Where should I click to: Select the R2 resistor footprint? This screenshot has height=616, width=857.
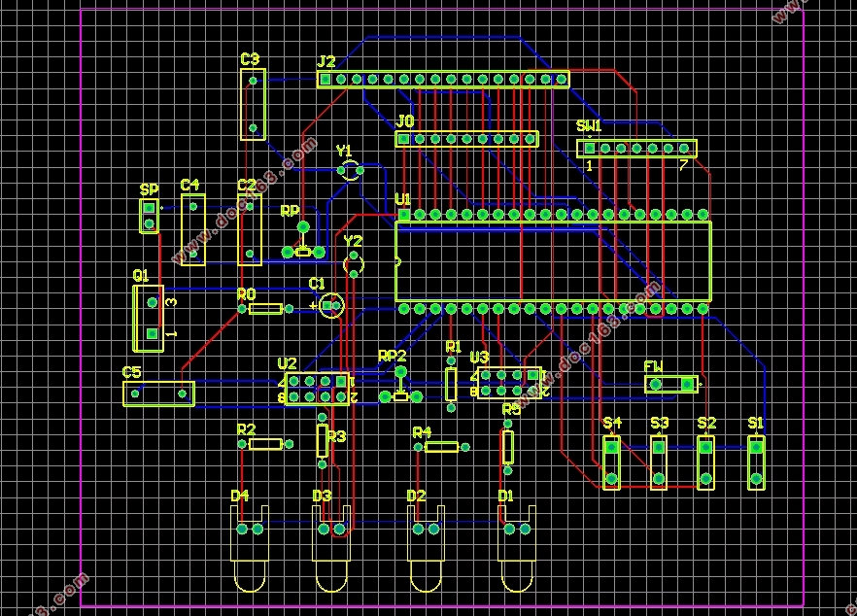265,444
